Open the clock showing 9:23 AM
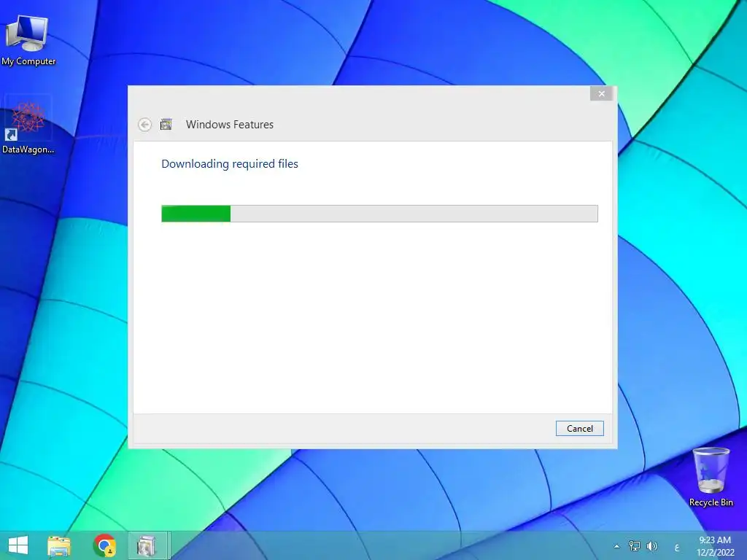Image resolution: width=747 pixels, height=560 pixels. 715,545
